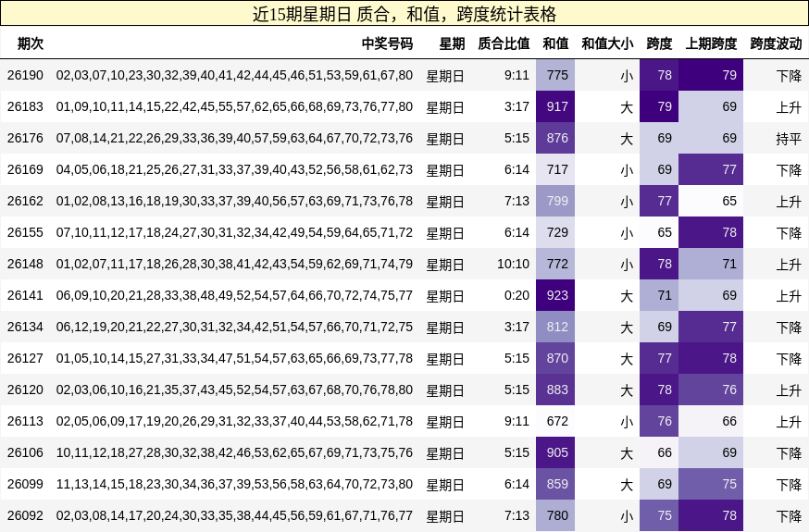The image size is (809, 532).
Task: Click 上升 fluctuation in row 26183
Action: [789, 107]
